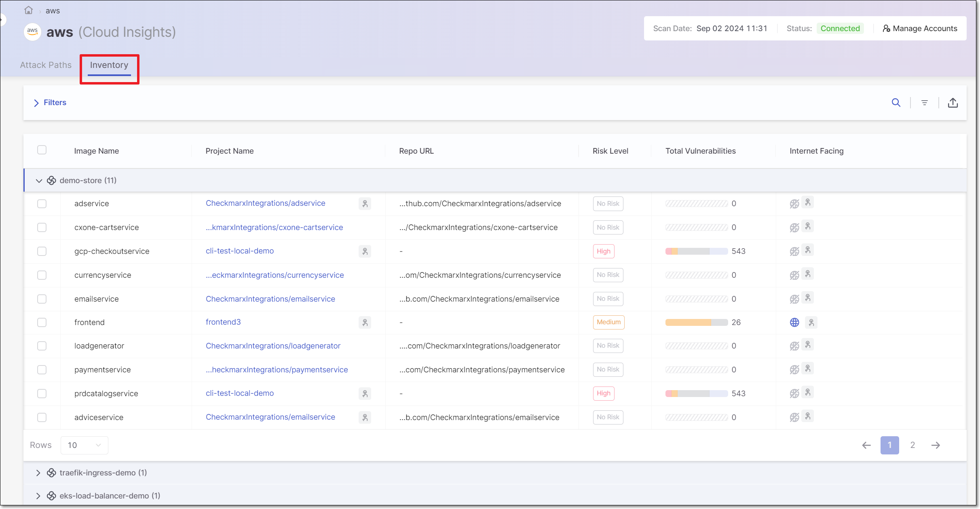
Task: Expand the Filters panel chevron
Action: tap(36, 103)
